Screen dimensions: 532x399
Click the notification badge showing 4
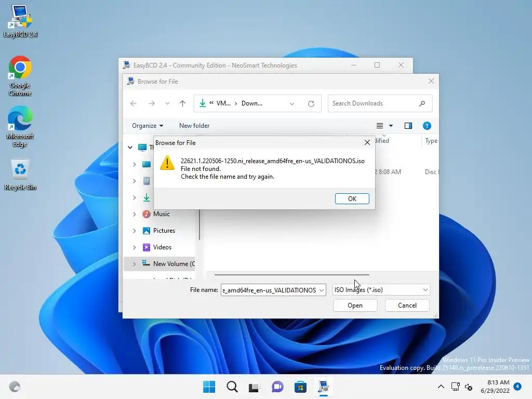point(517,387)
